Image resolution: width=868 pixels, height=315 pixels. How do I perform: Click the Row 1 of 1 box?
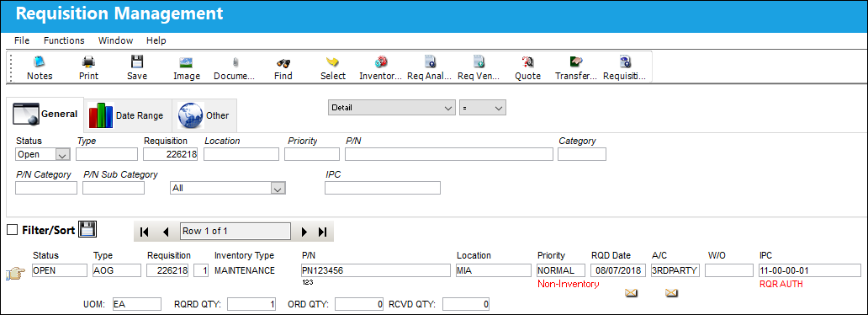click(236, 232)
